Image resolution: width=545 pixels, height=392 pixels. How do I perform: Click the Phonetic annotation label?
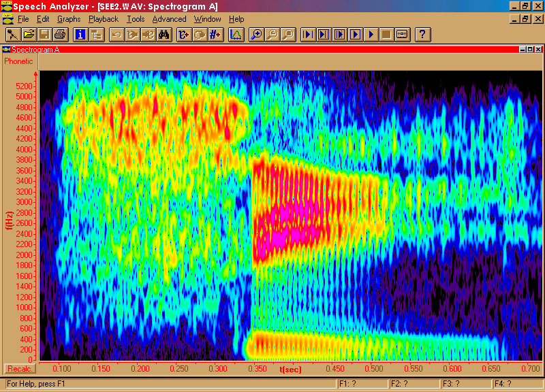click(18, 61)
